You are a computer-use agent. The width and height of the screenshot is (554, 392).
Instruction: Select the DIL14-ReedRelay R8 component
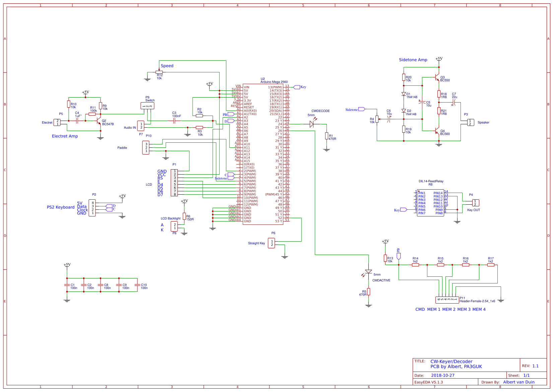[430, 203]
